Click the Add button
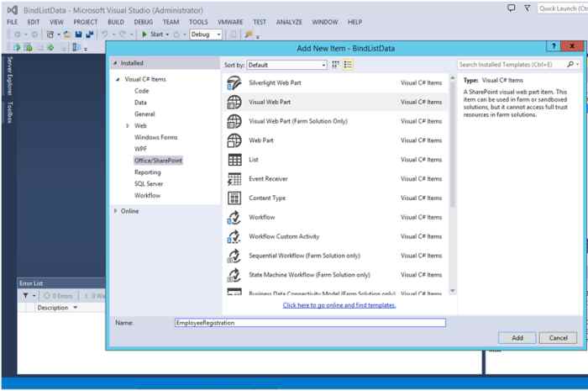This screenshot has height=391, width=588. click(517, 338)
